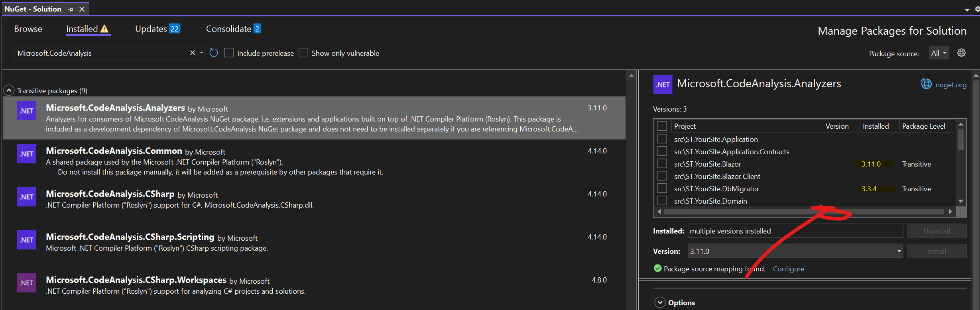The width and height of the screenshot is (980, 310).
Task: Click the Consolidate count badge 2
Action: [x=257, y=29]
